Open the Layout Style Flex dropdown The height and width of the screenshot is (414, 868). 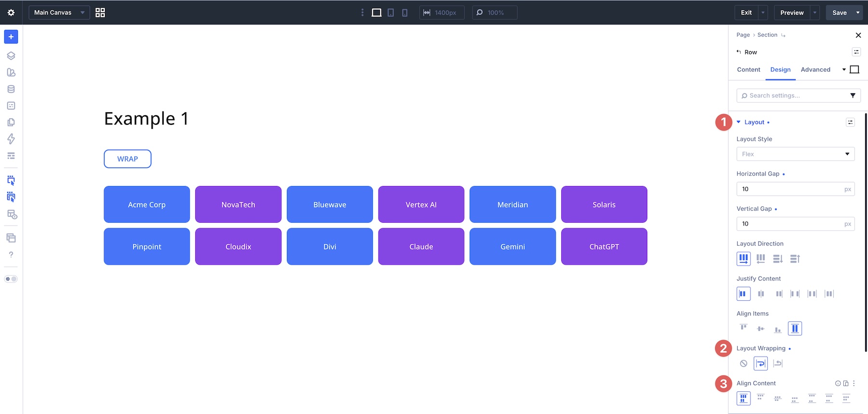[796, 154]
